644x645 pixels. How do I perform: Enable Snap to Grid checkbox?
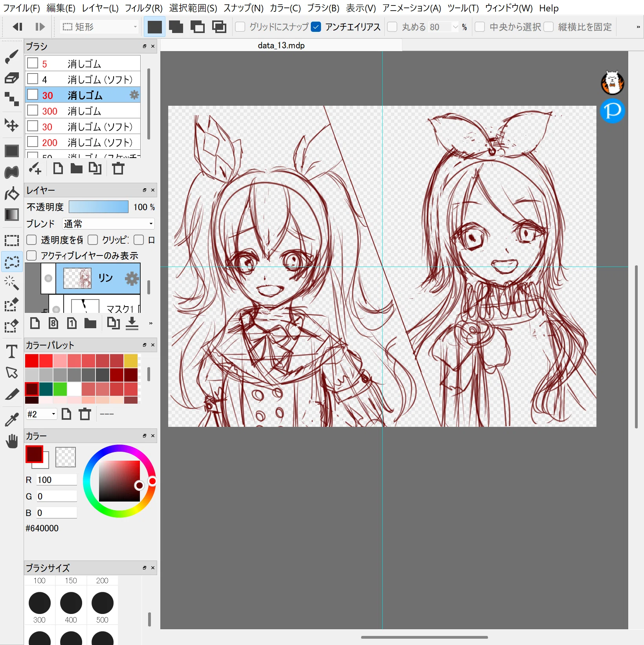coord(240,27)
